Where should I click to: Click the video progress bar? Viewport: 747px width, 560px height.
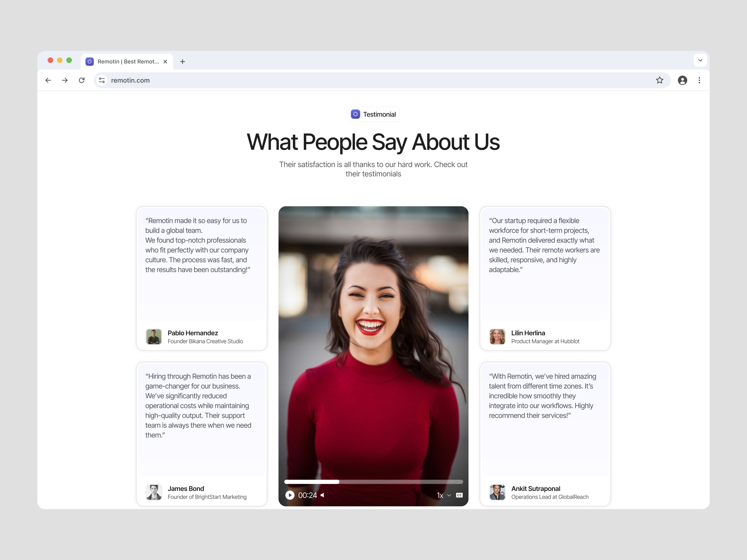point(374,482)
